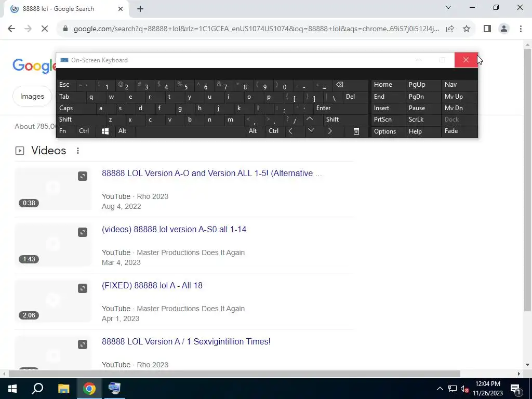
Task: Bookmark this page with the star
Action: (x=467, y=29)
